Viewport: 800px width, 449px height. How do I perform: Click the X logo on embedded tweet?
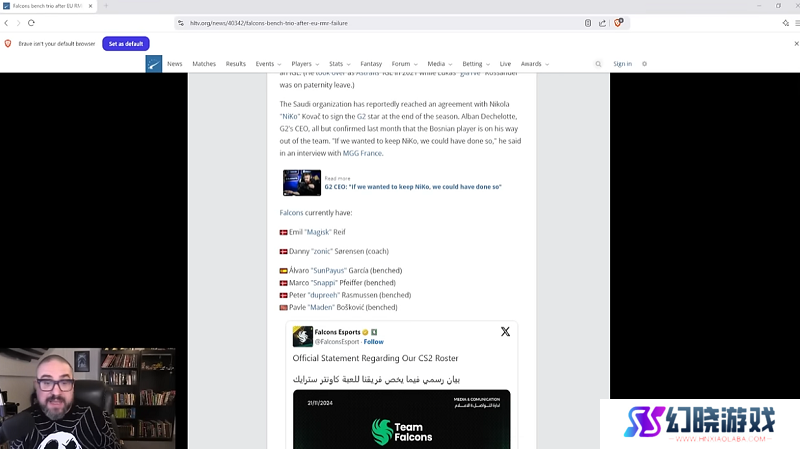pos(505,332)
